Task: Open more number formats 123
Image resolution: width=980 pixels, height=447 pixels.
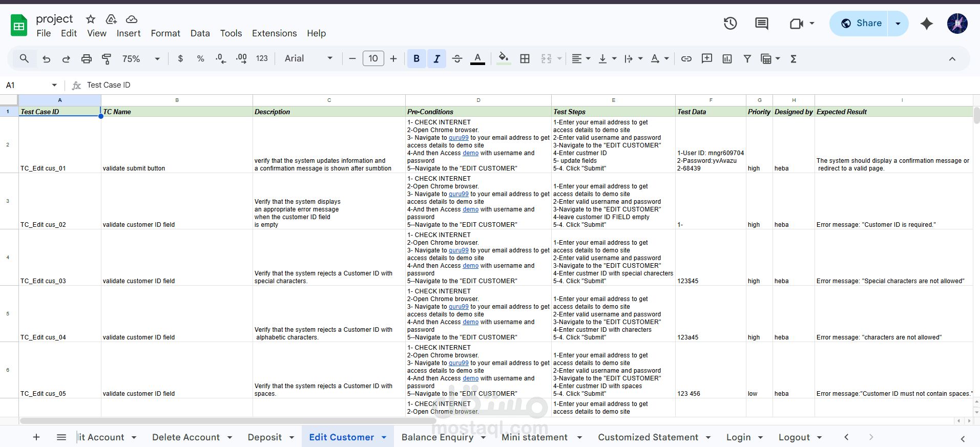Action: pyautogui.click(x=262, y=59)
